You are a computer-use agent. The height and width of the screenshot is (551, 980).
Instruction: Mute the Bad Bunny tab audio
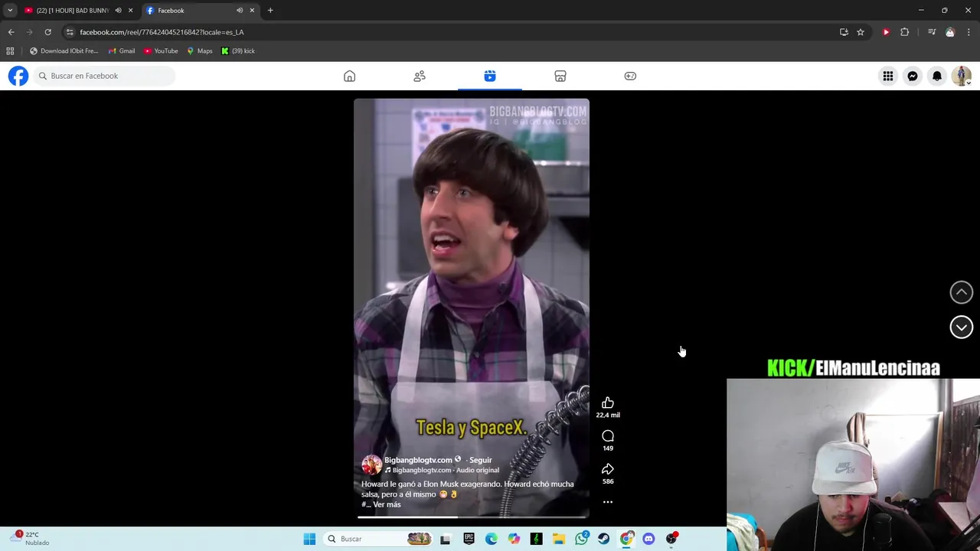click(x=118, y=11)
